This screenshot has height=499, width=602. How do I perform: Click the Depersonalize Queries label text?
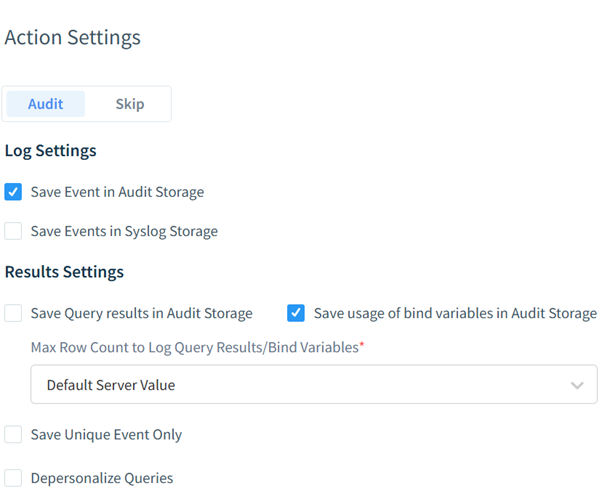[102, 479]
